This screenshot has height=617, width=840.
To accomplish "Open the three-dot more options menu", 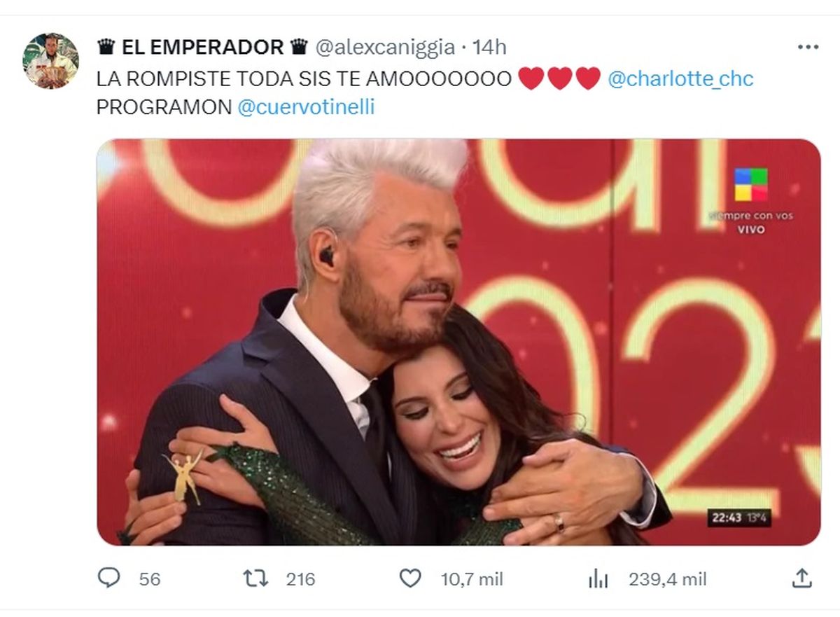I will [808, 47].
